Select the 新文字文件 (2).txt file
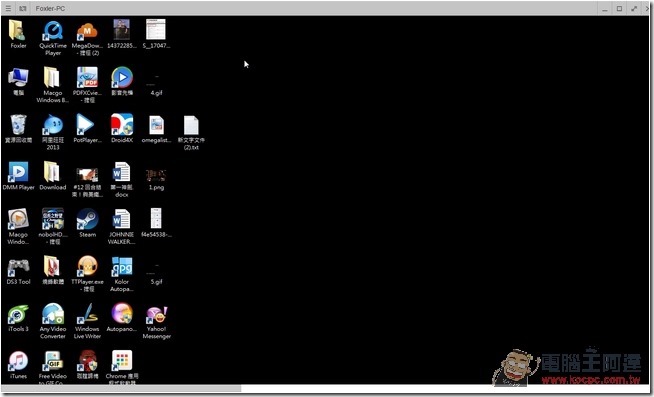This screenshot has height=397, width=654. coord(191,125)
